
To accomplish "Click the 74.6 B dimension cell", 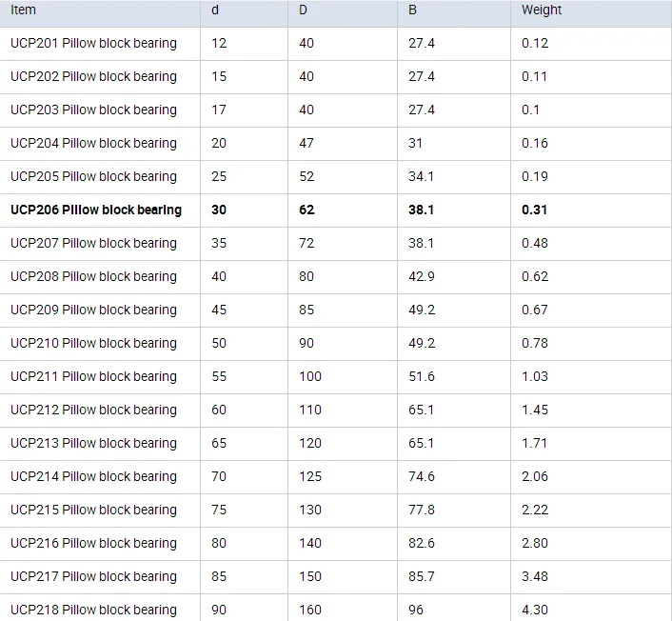I will pyautogui.click(x=422, y=476).
